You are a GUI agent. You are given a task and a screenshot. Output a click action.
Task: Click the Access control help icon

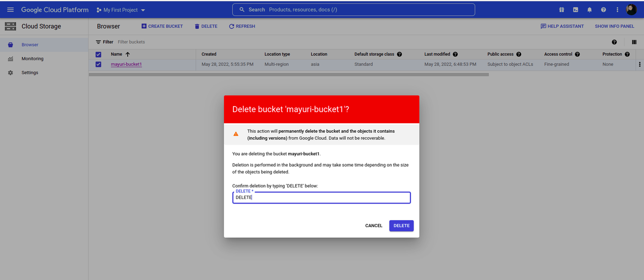pyautogui.click(x=578, y=54)
